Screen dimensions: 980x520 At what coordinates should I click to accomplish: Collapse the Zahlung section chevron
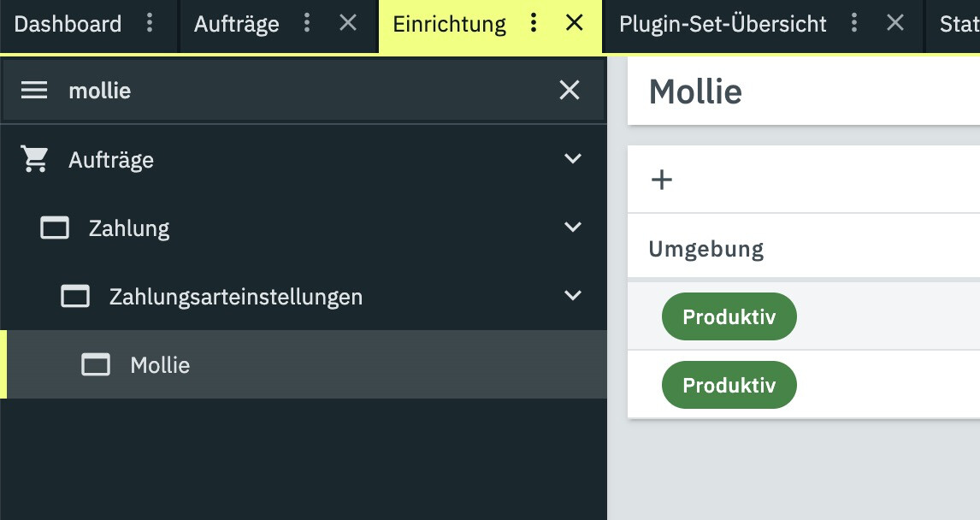[x=573, y=227]
